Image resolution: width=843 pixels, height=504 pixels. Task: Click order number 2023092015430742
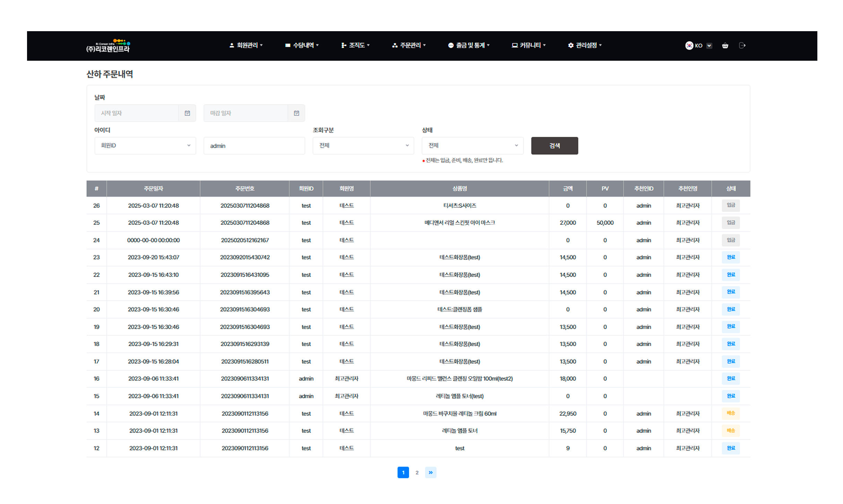245,257
